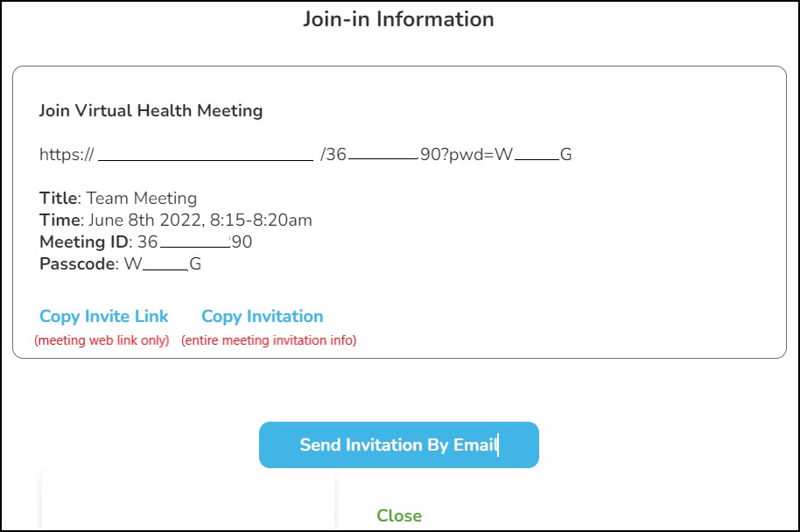Click the bold Passcode label

point(78,263)
